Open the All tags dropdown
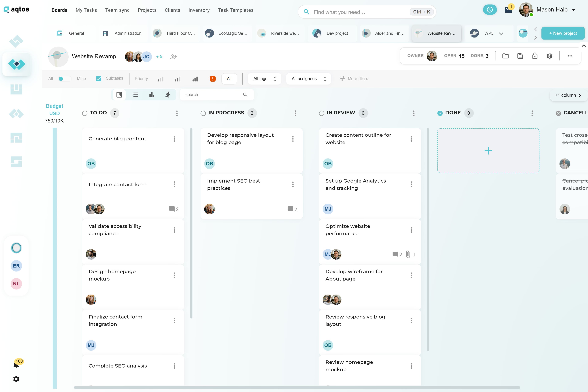 [x=264, y=79]
